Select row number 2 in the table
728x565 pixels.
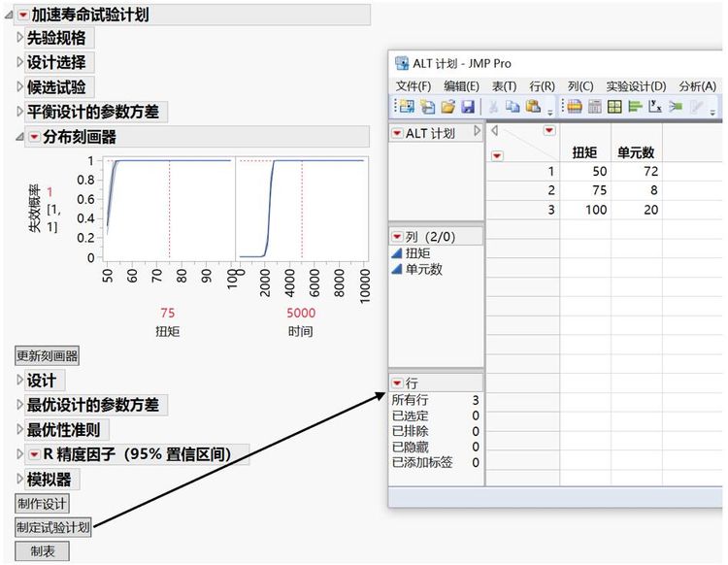click(x=523, y=190)
